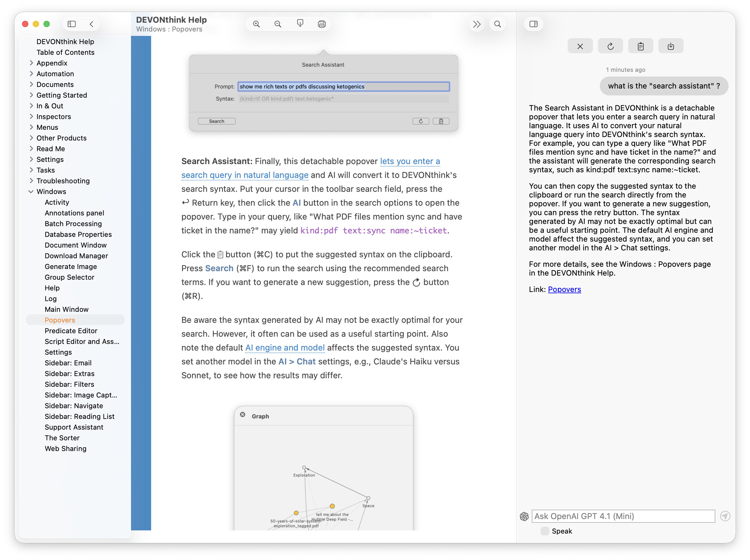The width and height of the screenshot is (750, 560).
Task: Open the Predicate Editor help page
Action: [x=71, y=330]
